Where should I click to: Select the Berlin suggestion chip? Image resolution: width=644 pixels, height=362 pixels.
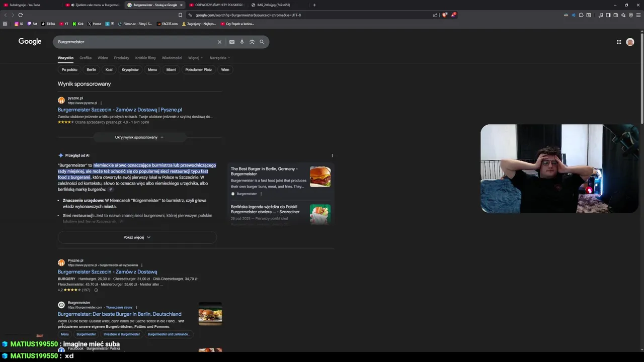[x=91, y=69]
